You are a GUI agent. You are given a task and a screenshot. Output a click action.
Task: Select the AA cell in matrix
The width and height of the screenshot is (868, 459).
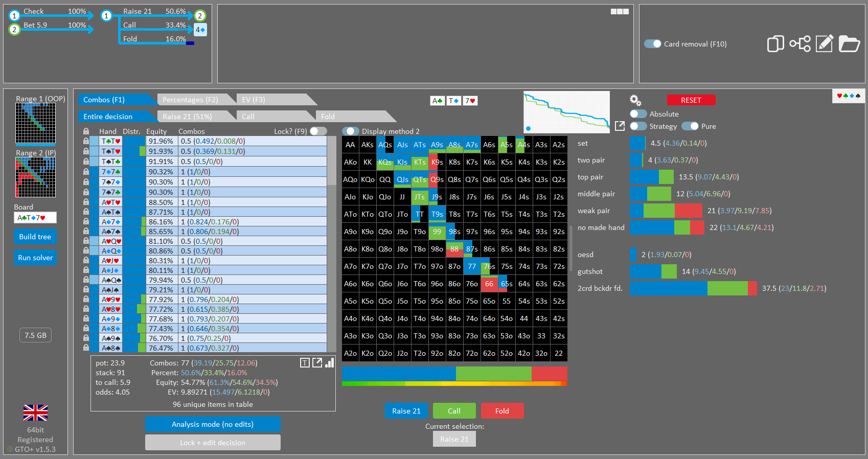point(350,145)
